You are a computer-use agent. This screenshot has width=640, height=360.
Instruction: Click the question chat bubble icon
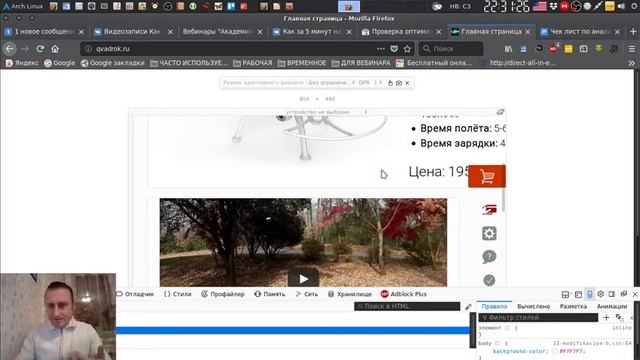coord(489,257)
